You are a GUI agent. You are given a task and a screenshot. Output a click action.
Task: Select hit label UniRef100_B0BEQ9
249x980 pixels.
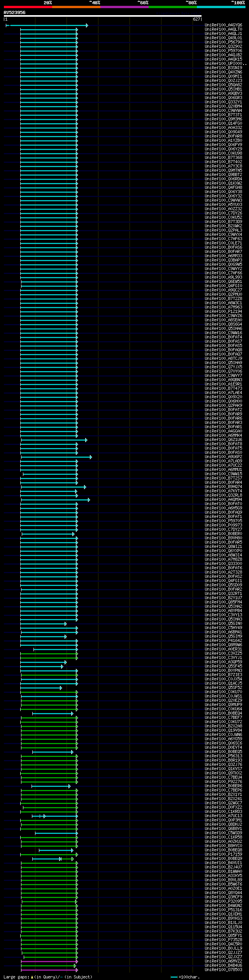(223, 858)
